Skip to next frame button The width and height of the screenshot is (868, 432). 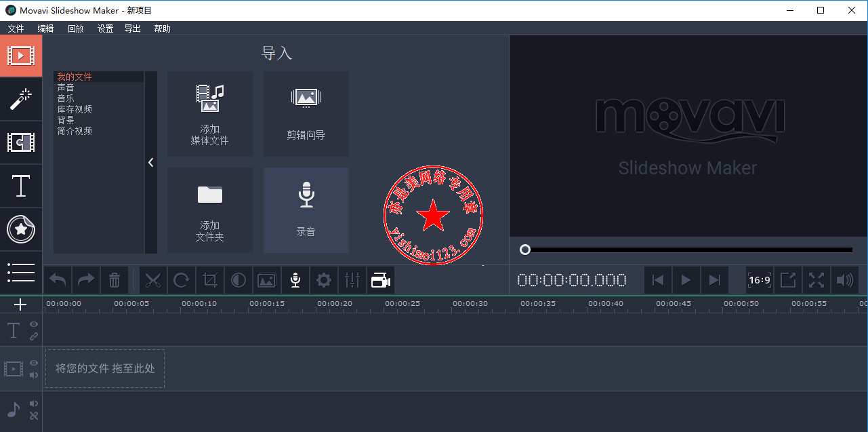714,280
